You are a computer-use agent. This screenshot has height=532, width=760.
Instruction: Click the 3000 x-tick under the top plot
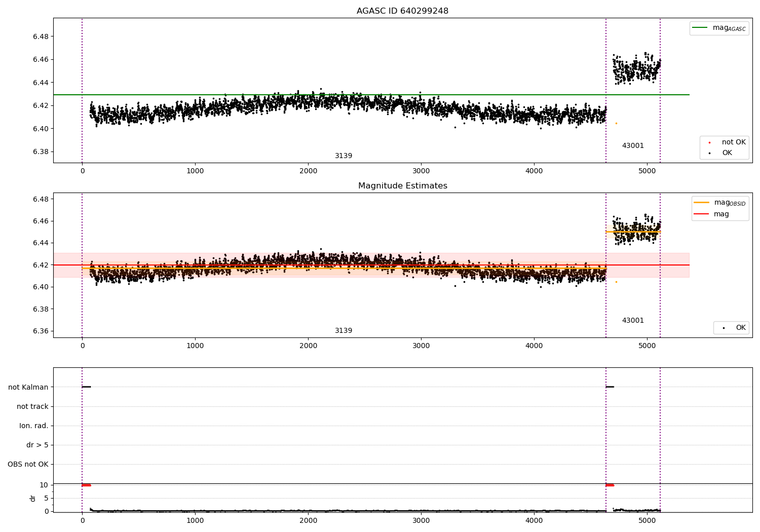tap(421, 171)
